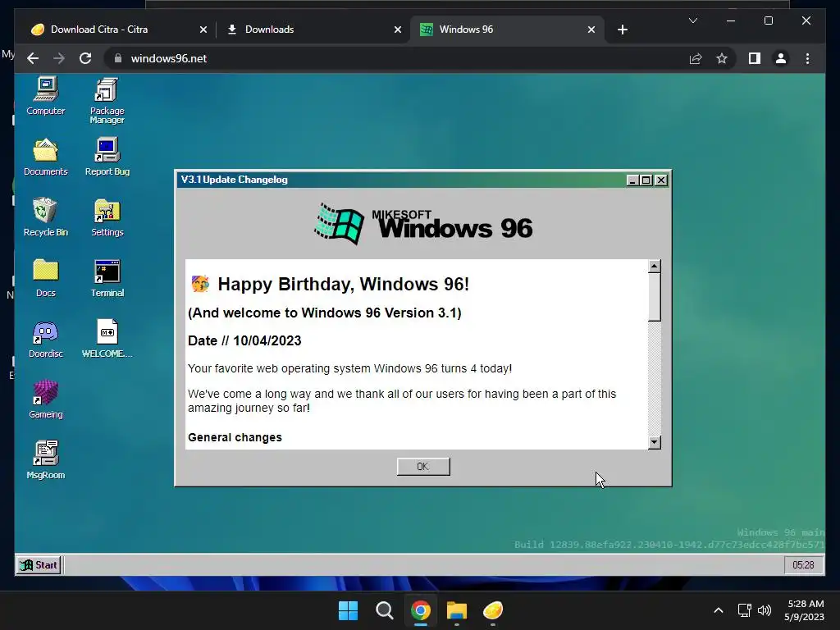Show hidden system tray icons
The image size is (840, 630).
point(719,610)
